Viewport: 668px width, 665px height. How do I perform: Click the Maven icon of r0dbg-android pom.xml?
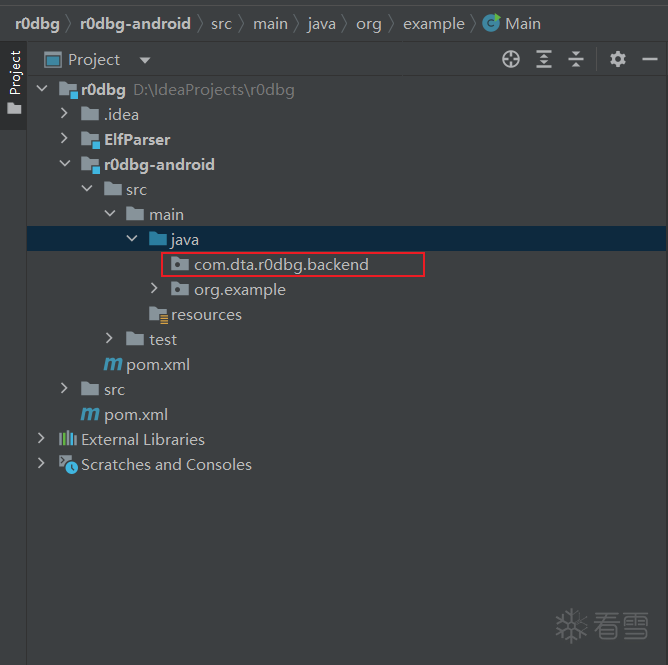pyautogui.click(x=112, y=364)
